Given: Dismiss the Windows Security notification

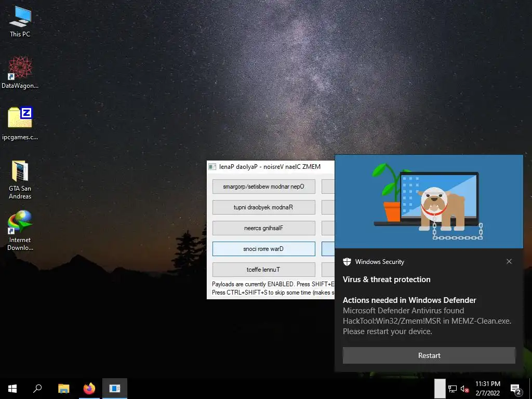Looking at the screenshot, I should click(x=509, y=261).
